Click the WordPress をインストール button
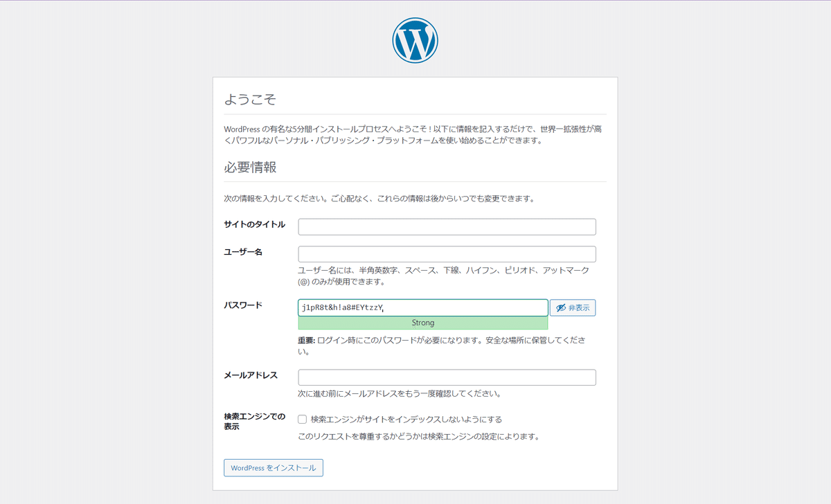This screenshot has width=831, height=504. click(273, 467)
